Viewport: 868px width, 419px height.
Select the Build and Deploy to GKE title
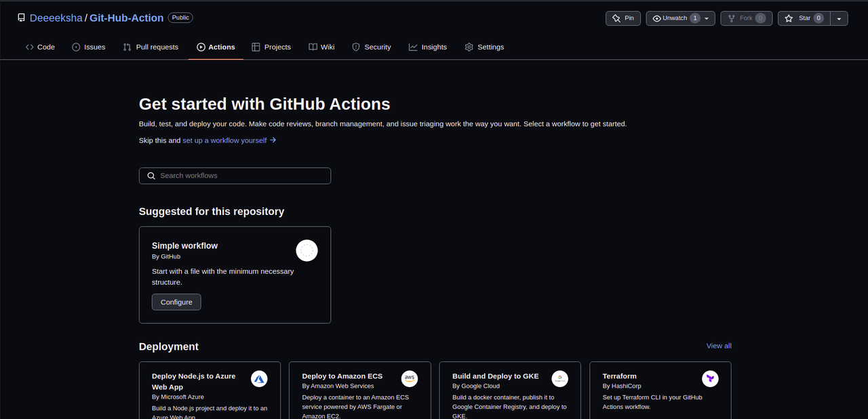coord(496,376)
